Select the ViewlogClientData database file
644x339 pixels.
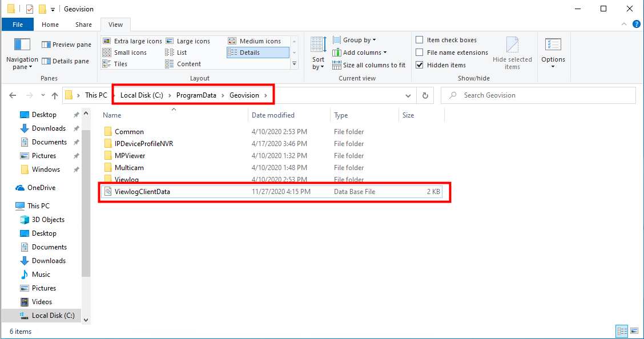click(272, 192)
